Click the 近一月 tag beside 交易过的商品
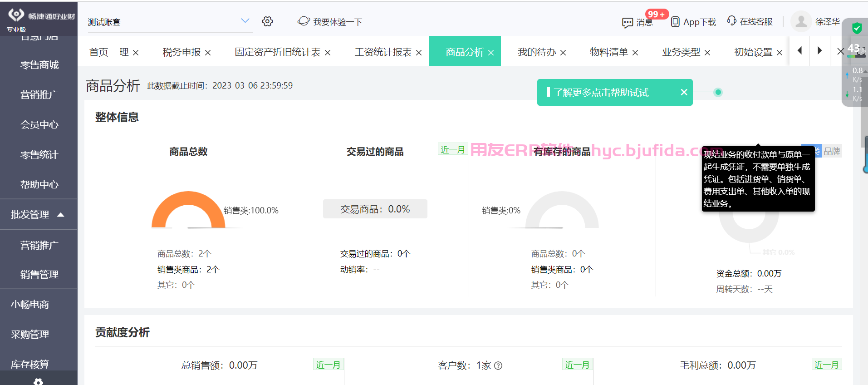 pyautogui.click(x=453, y=149)
